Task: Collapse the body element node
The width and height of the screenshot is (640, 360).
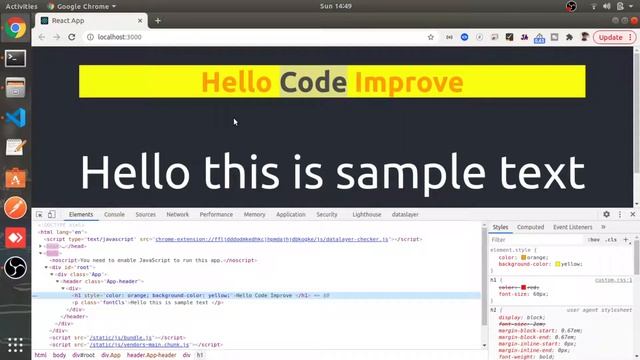Action: pyautogui.click(x=41, y=253)
